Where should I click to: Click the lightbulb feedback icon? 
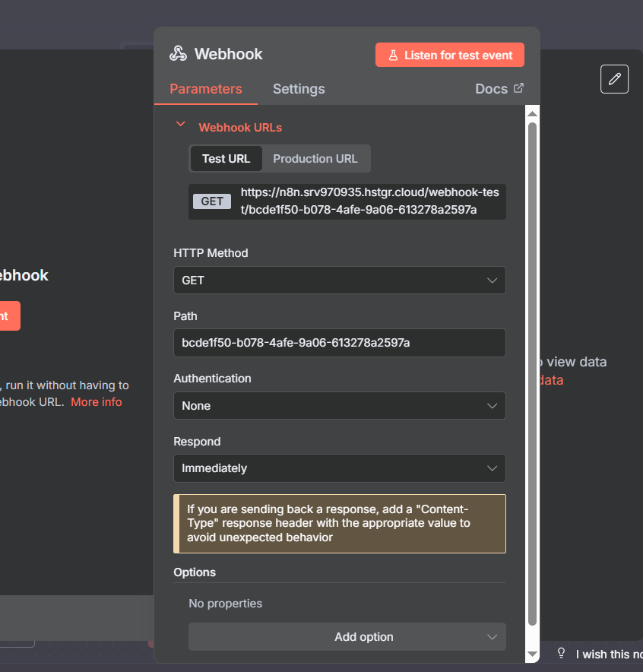tap(562, 653)
